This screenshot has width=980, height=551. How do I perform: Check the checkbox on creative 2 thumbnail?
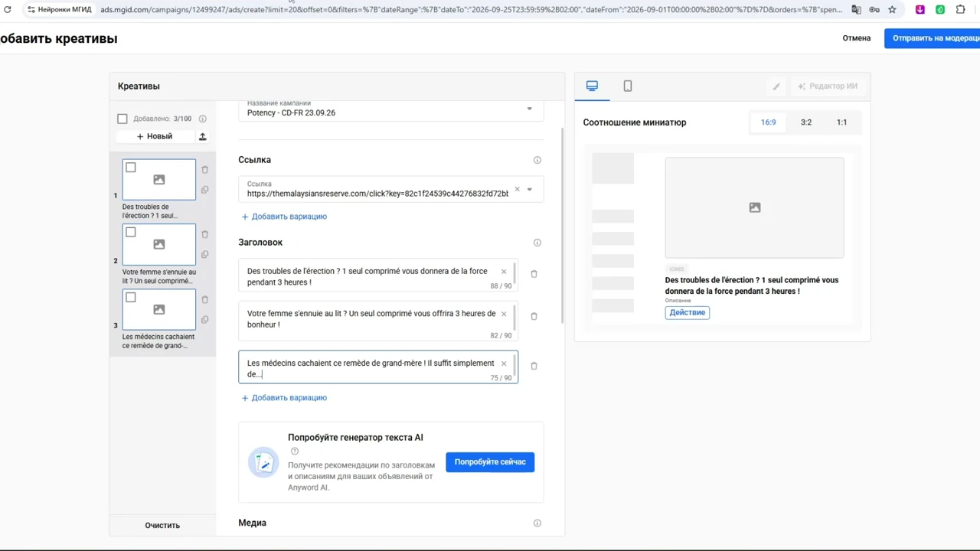131,233
